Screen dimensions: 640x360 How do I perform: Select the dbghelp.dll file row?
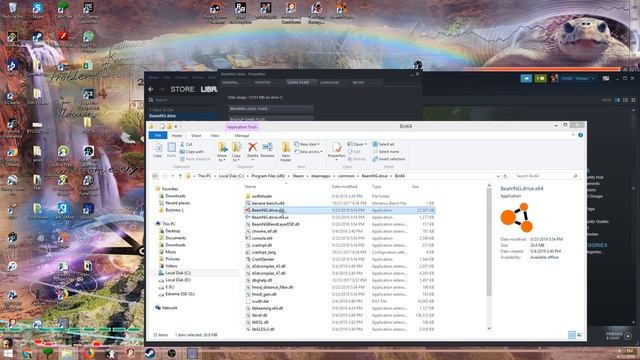point(340,280)
